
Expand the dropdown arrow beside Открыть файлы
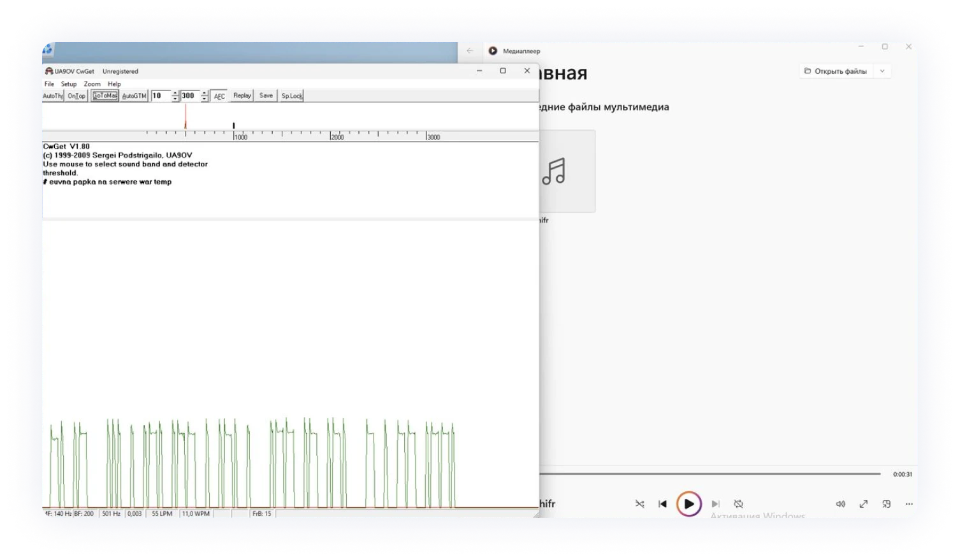click(882, 71)
